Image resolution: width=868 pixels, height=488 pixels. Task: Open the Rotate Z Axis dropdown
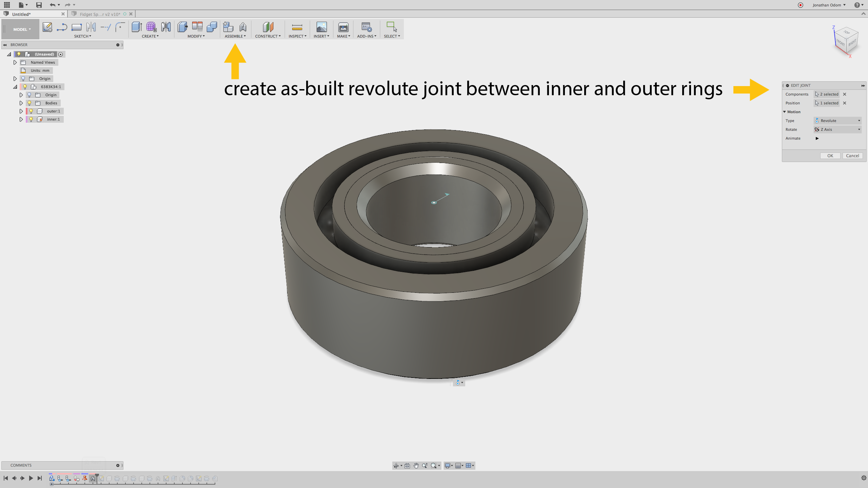pos(837,129)
